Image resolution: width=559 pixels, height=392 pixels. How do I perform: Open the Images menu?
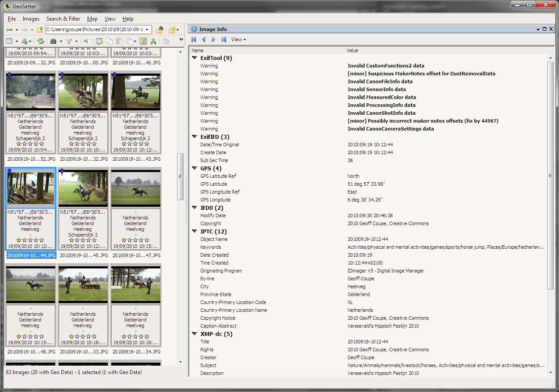point(31,19)
